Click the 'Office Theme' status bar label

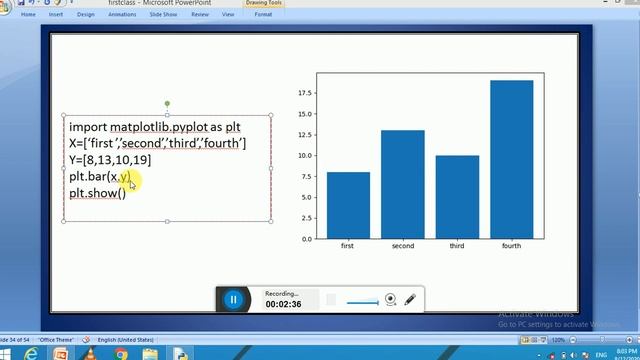(56, 340)
